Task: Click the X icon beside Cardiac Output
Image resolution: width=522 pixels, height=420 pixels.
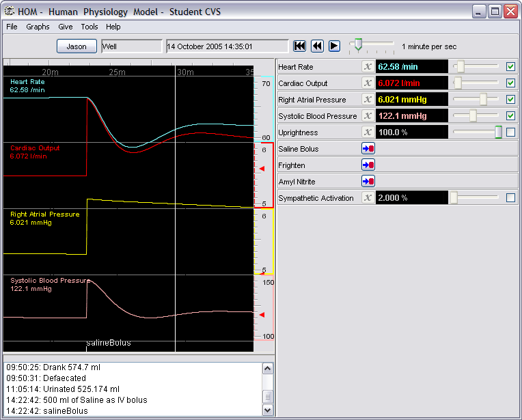Action: [368, 83]
